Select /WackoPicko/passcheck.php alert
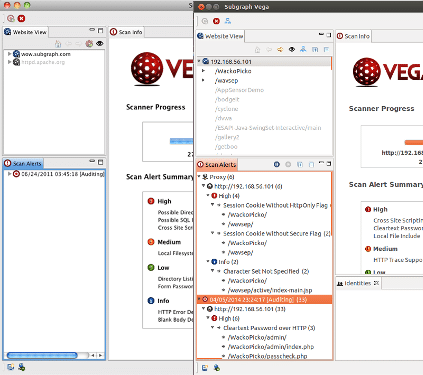Image resolution: width=423 pixels, height=375 pixels. click(x=267, y=356)
